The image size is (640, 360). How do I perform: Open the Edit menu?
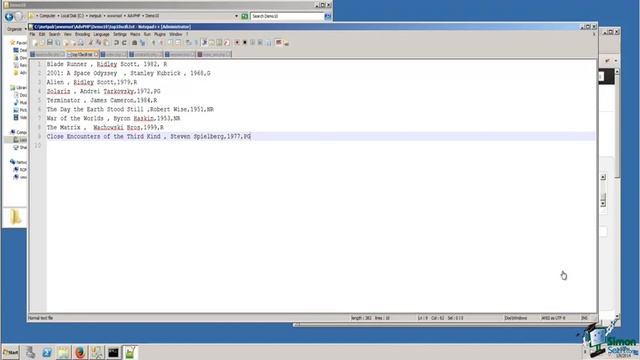tap(42, 34)
